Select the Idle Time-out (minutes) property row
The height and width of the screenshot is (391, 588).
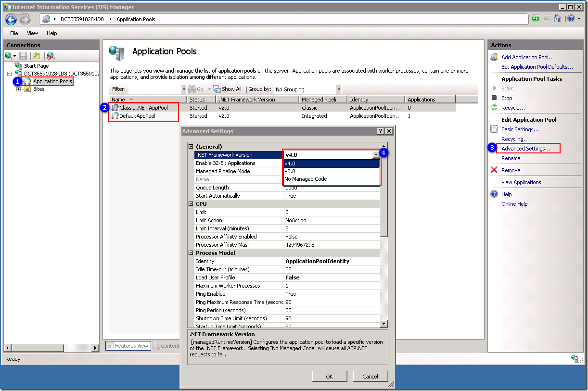click(287, 269)
